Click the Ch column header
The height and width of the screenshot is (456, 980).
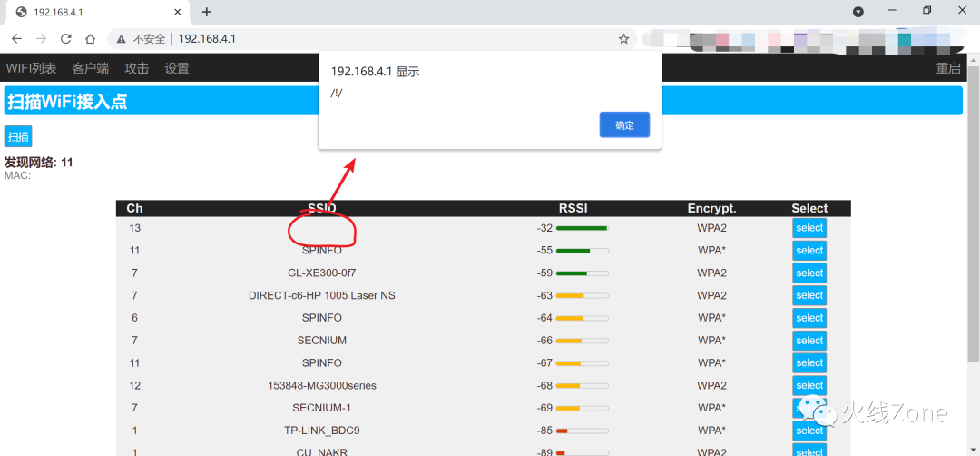(134, 208)
